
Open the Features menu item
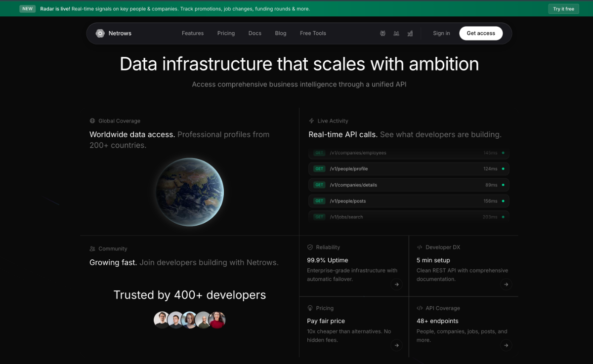[193, 33]
